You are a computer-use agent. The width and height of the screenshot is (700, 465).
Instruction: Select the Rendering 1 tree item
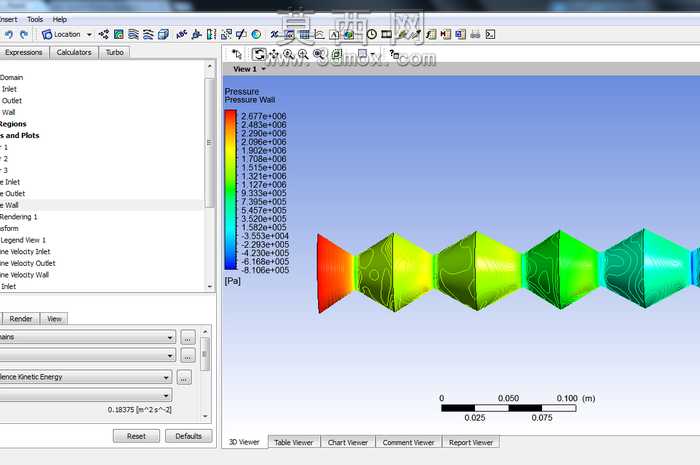19,217
